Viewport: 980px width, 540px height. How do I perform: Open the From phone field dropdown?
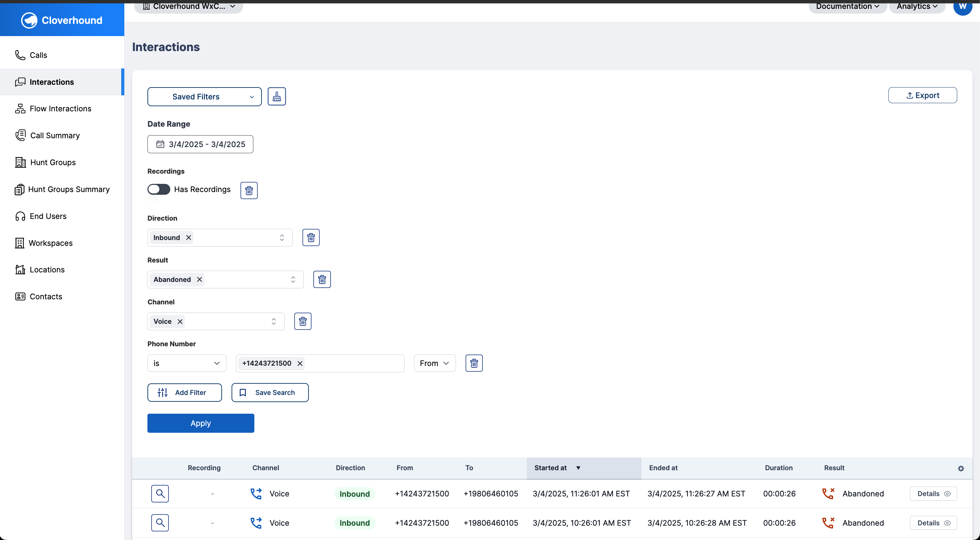pos(435,363)
